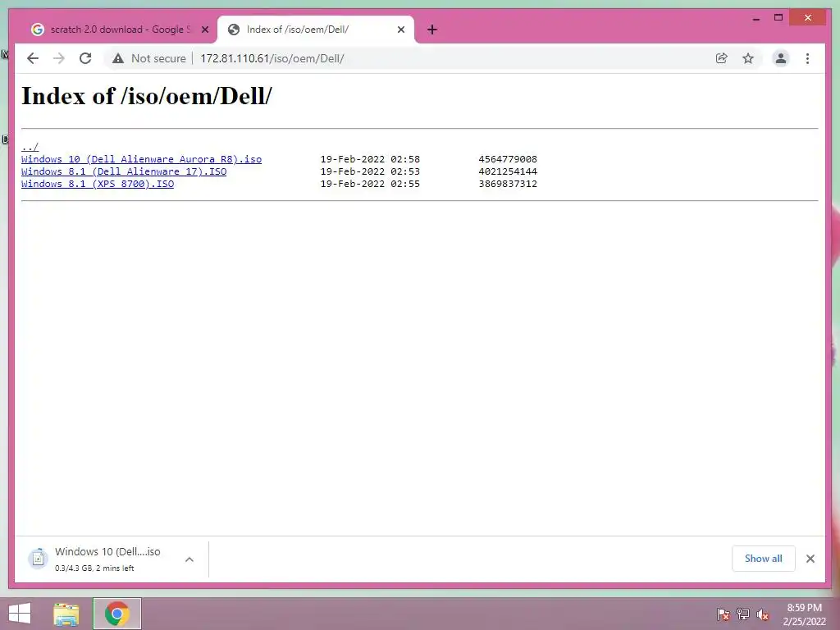Click the size value 4021254144
The height and width of the screenshot is (630, 840).
(508, 171)
